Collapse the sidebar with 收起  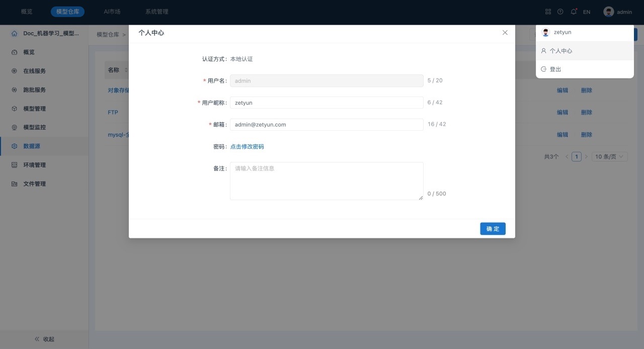(44, 339)
